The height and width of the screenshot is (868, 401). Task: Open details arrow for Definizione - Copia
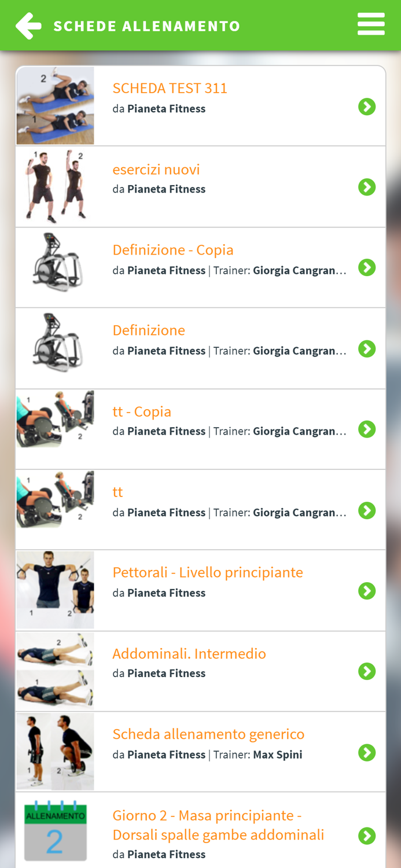coord(367,267)
